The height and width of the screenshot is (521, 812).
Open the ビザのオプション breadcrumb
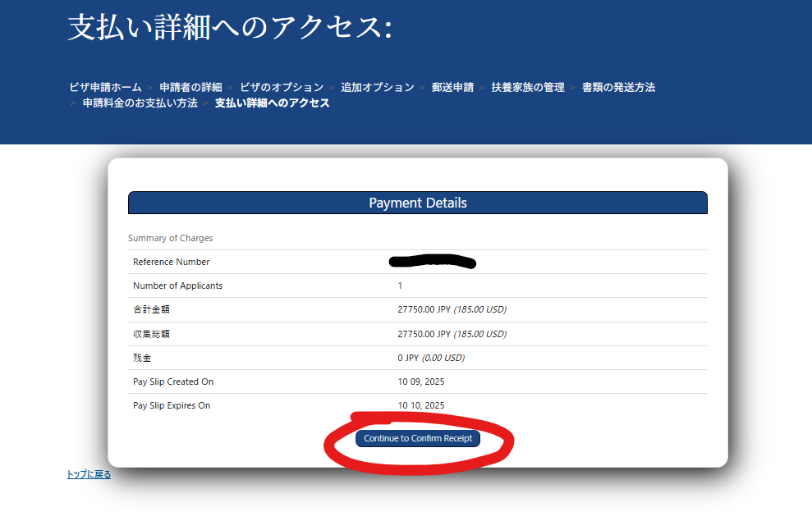click(282, 87)
